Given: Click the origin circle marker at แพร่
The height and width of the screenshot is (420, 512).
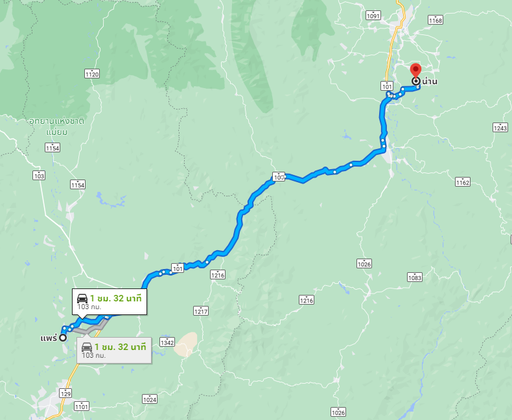Looking at the screenshot, I should pyautogui.click(x=63, y=338).
